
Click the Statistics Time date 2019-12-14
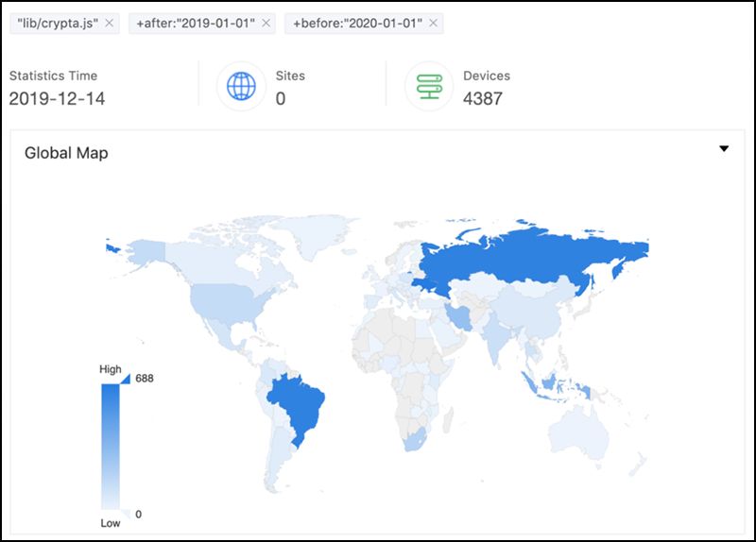coord(57,98)
